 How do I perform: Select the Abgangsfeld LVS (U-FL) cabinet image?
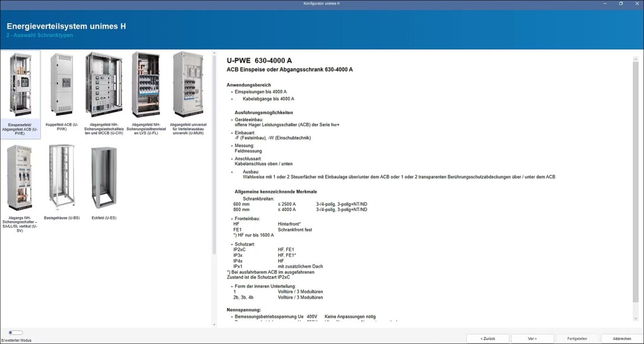[146, 85]
